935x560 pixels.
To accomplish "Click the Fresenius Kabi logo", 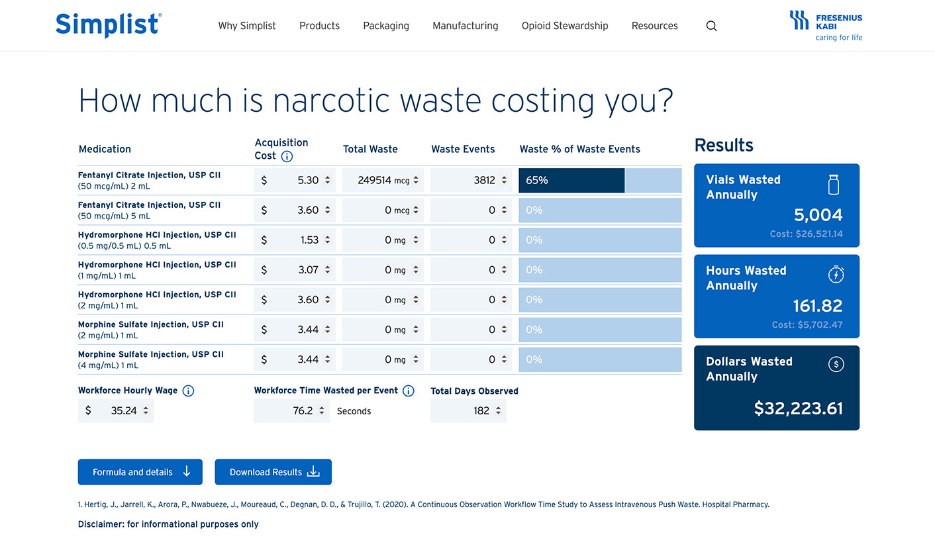I will click(x=826, y=26).
